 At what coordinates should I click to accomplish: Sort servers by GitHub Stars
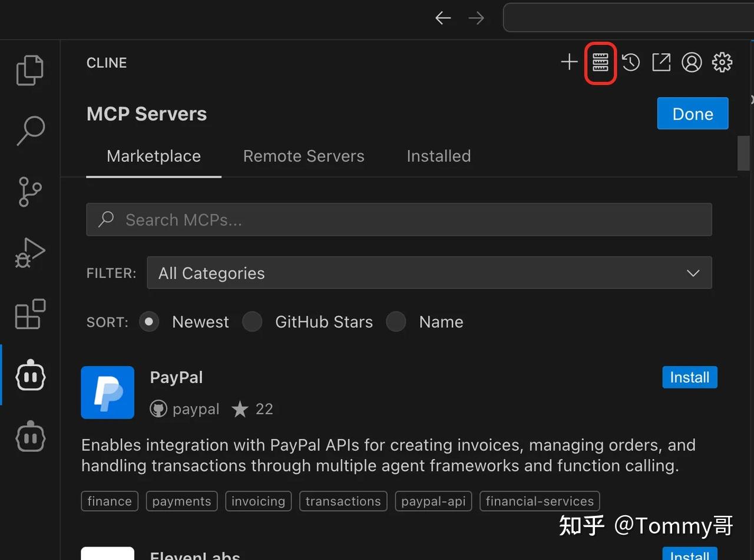[x=252, y=322]
